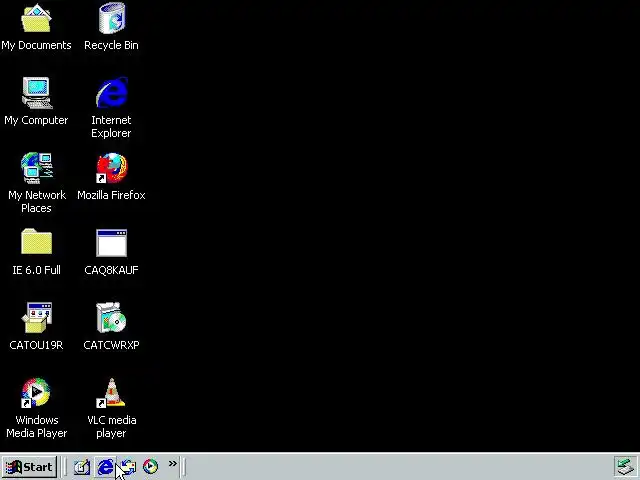Screen dimensions: 640x480
Task: Click the 'CAQ8KAUF' label text
Action: click(x=111, y=270)
